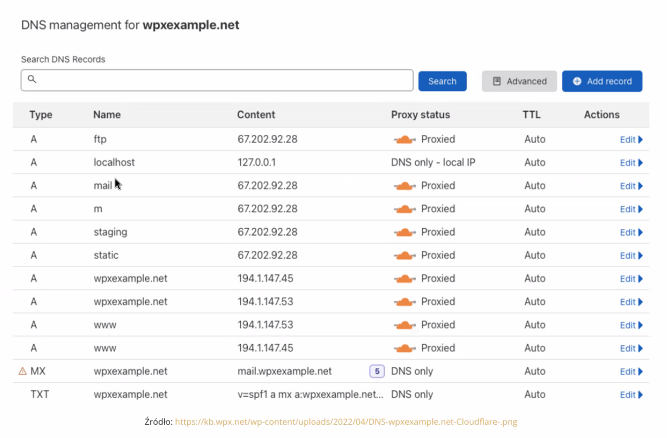Click the wpxexample.net heading title
Screen dimensions: 667x438
click(191, 25)
